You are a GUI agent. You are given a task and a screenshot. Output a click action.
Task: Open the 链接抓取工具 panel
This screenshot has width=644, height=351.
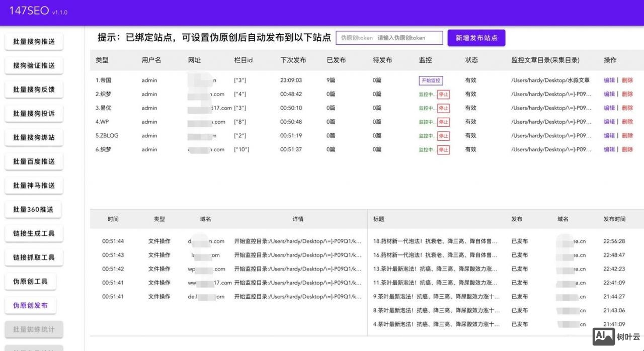[33, 257]
